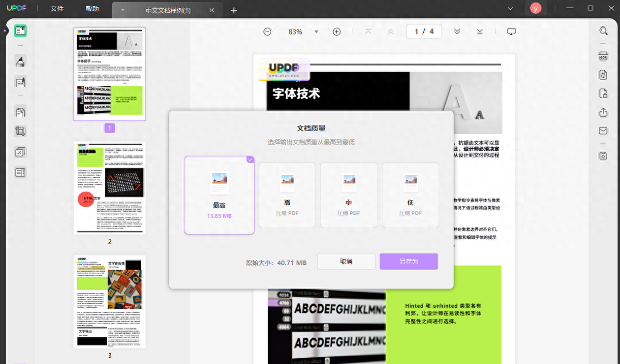This screenshot has width=620, height=364.
Task: Open the Convert PDF tool
Action: (x=602, y=75)
